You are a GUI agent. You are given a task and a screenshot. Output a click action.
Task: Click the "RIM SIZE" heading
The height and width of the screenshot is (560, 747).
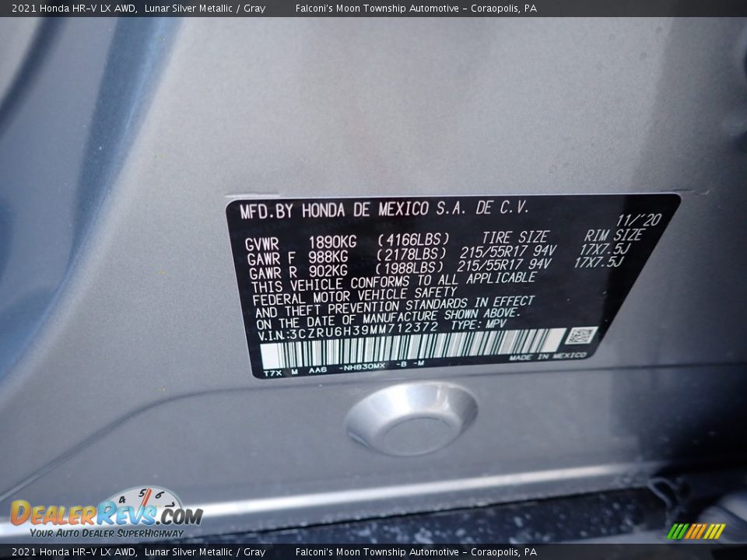(x=615, y=235)
